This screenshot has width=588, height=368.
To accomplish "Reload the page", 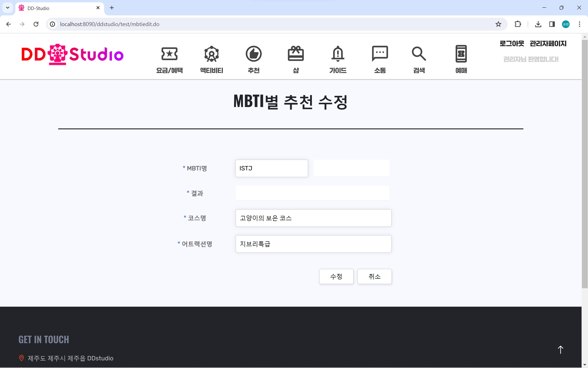I will click(x=36, y=24).
